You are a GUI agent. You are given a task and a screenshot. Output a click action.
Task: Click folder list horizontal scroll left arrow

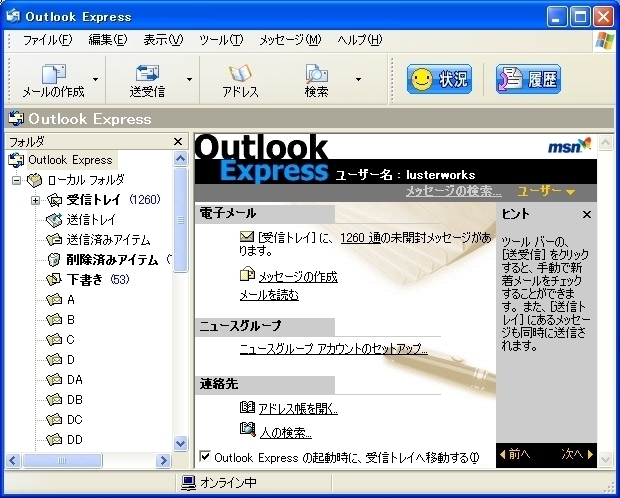coord(13,460)
